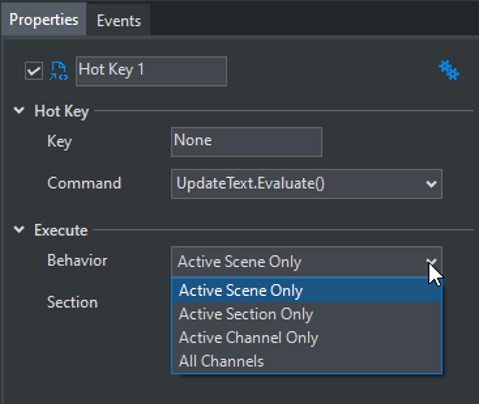Click the Hot Key section header label
This screenshot has height=404, width=480.
pos(62,111)
